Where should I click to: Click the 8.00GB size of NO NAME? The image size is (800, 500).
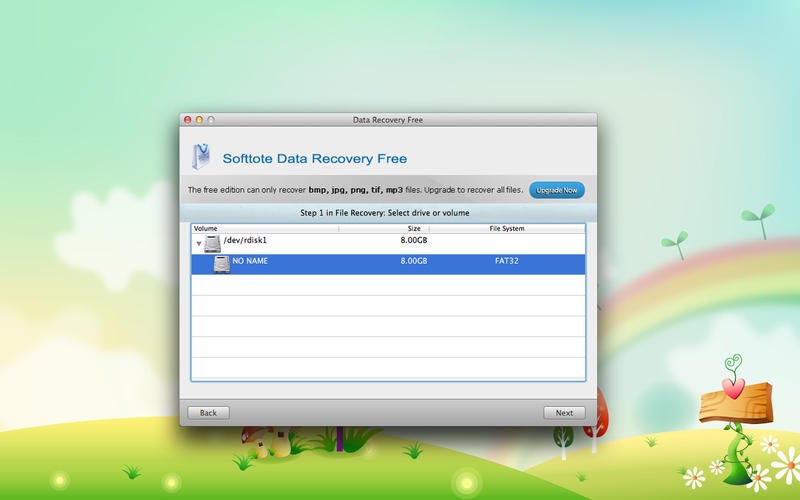(x=413, y=261)
